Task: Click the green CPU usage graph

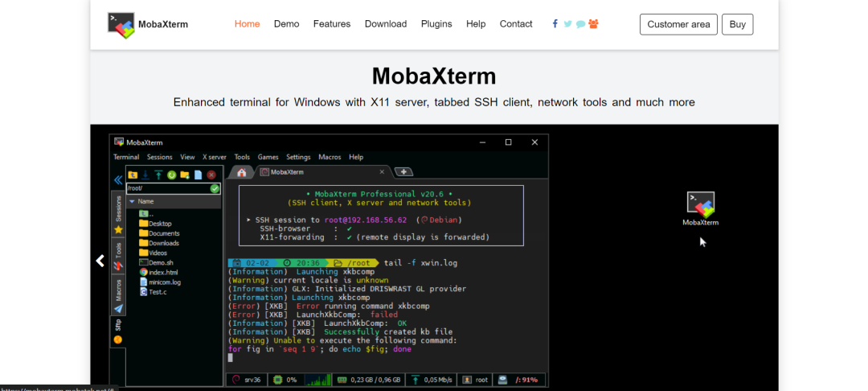Action: pos(317,380)
